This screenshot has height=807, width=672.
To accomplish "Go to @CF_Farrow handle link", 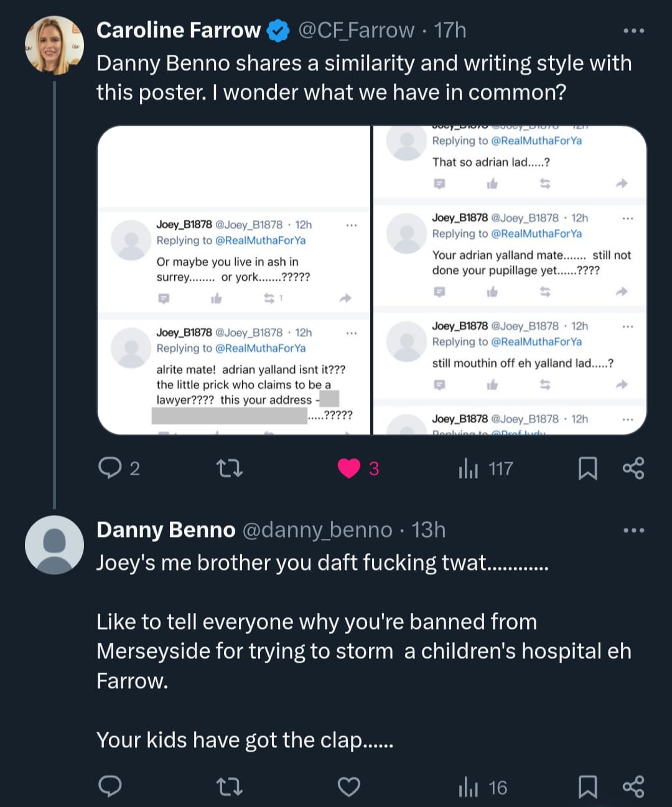I will (356, 30).
